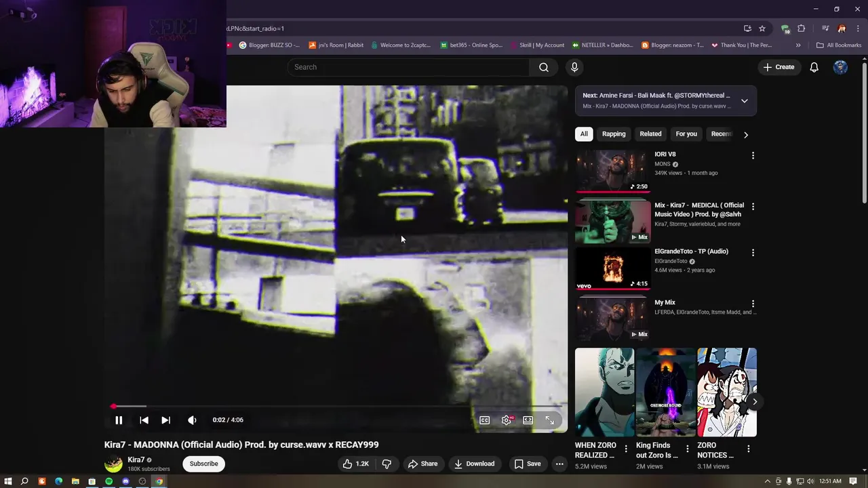Screen dimensions: 868x488
Task: Open YouTube notifications bell
Action: [814, 67]
